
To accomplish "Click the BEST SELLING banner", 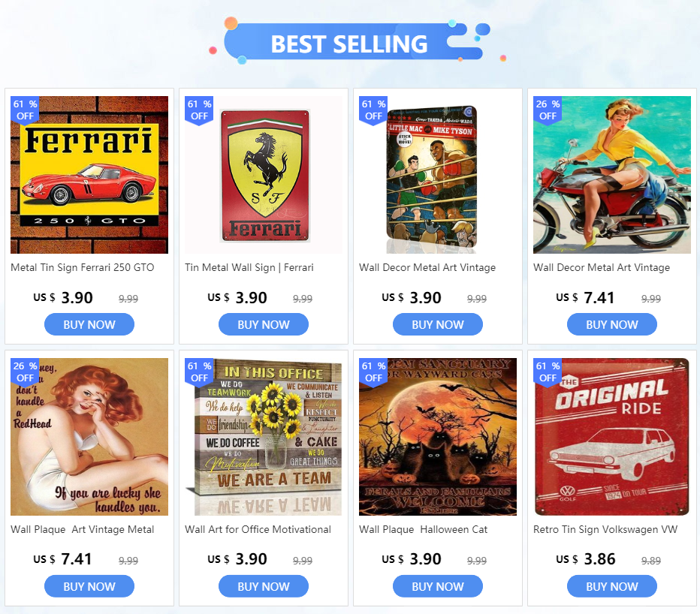I will tap(349, 44).
